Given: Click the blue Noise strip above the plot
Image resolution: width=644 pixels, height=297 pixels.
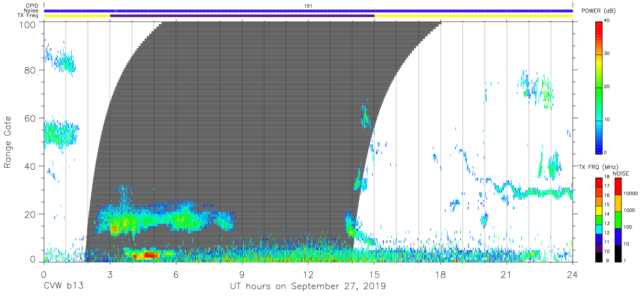Looking at the screenshot, I should (308, 10).
